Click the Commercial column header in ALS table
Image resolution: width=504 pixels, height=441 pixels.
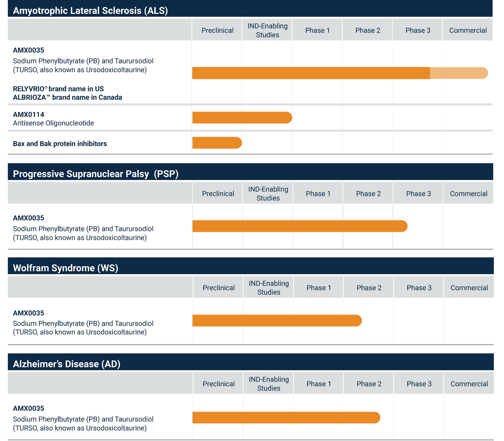point(468,30)
